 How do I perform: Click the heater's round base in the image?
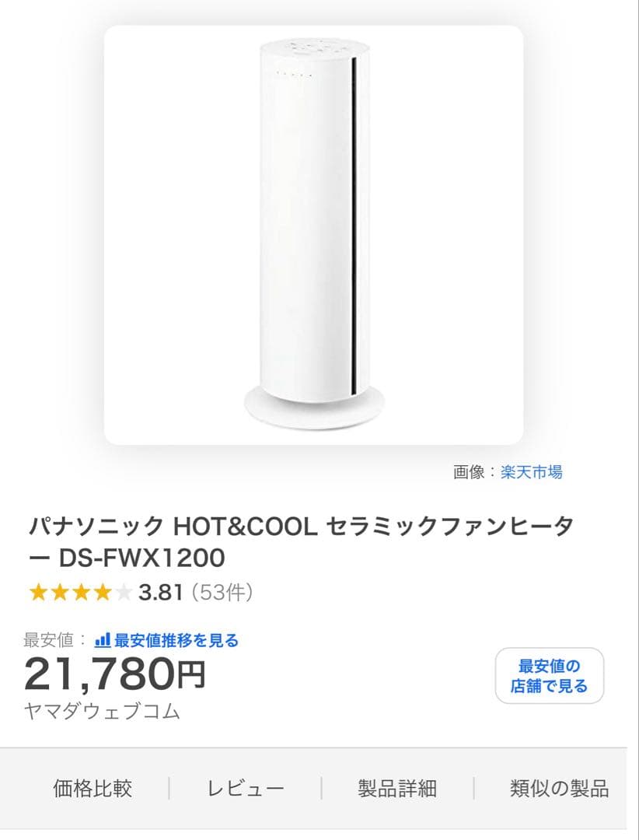(x=314, y=408)
